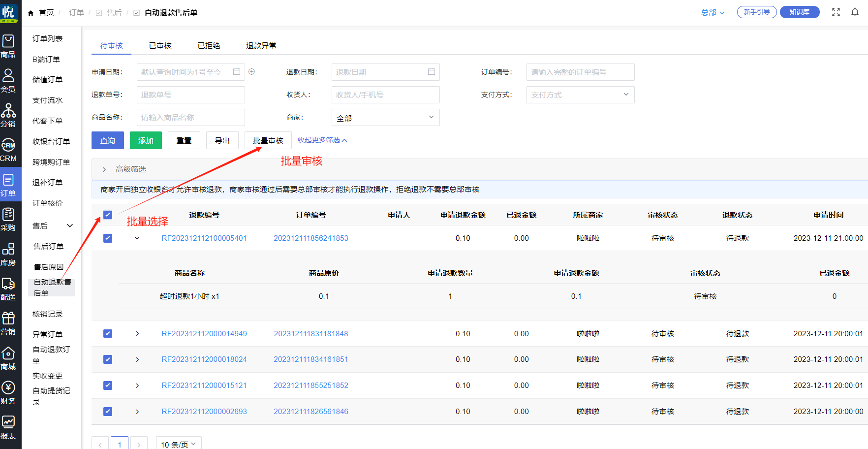Uncheck row RF202312112000002693
Image resolution: width=868 pixels, height=449 pixels.
click(x=108, y=412)
